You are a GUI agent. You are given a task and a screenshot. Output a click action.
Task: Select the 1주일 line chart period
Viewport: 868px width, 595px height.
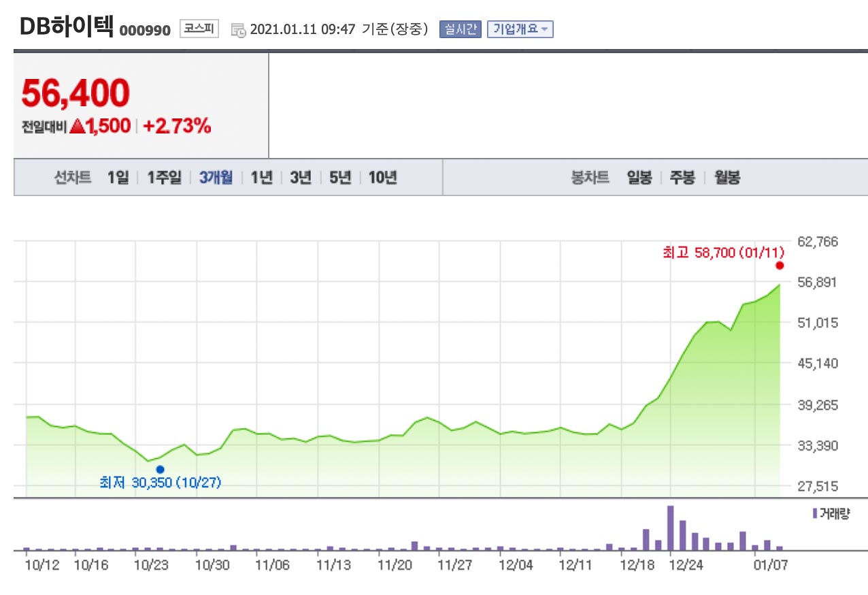pos(165,178)
